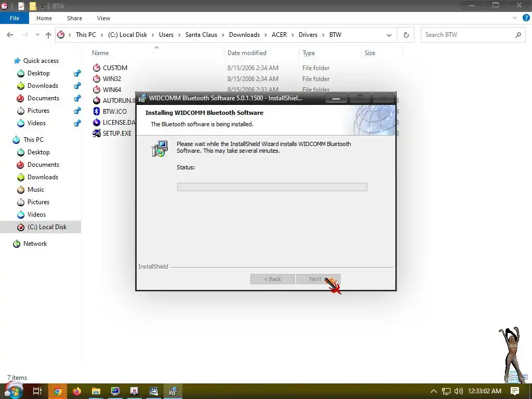The image size is (532, 399).
Task: Expand chevron after Downloads in path
Action: tap(265, 35)
